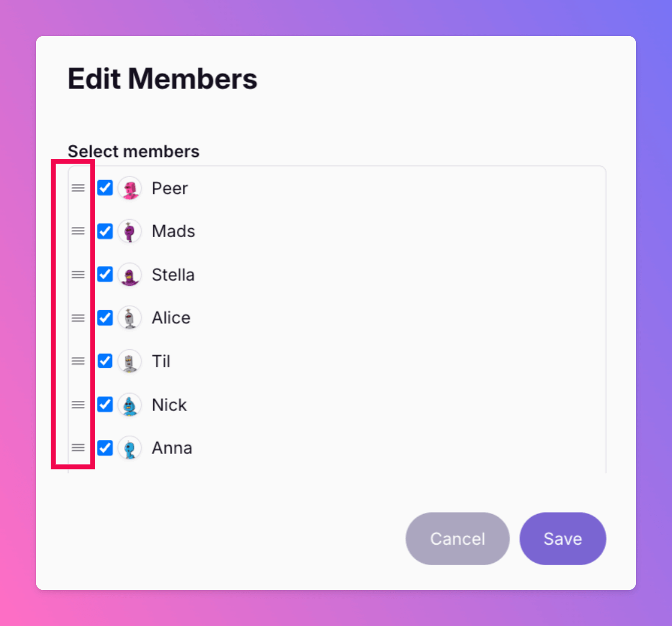Click the drag handle beside Alice

click(78, 318)
